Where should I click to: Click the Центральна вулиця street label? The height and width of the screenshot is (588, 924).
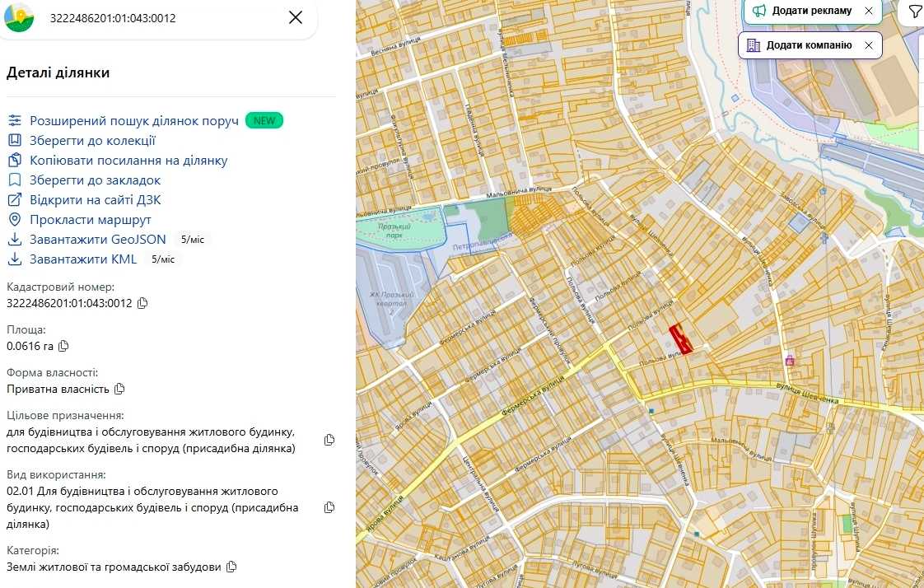479,485
